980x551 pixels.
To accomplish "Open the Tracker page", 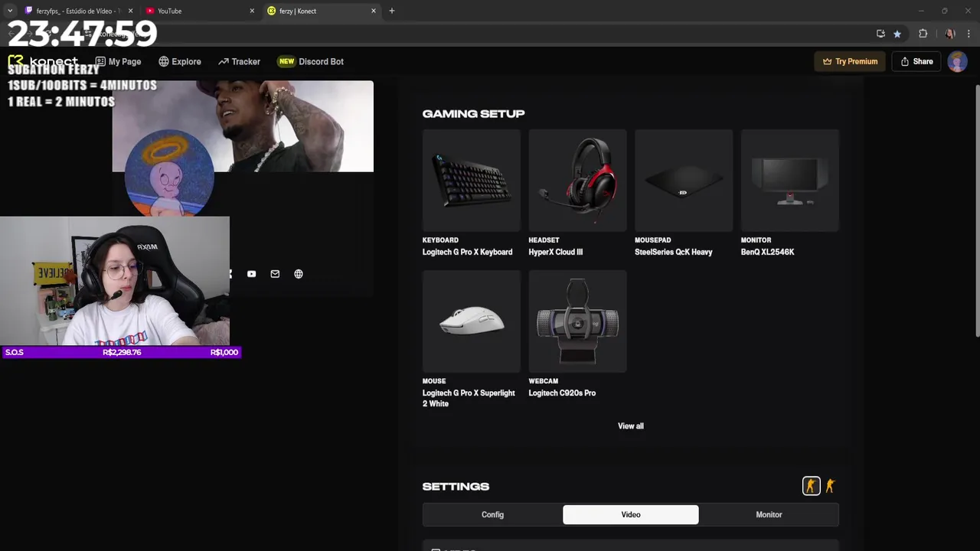I will pyautogui.click(x=239, y=61).
